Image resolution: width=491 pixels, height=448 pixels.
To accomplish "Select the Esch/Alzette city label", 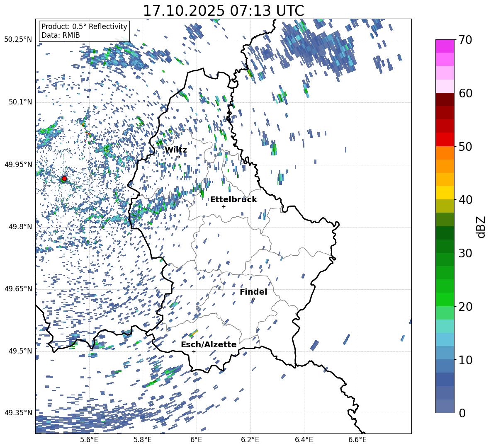I will point(208,344).
